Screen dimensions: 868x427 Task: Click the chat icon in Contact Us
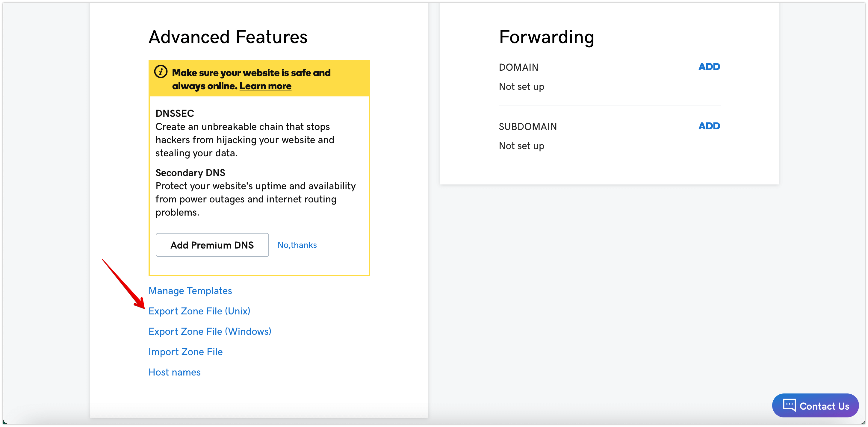point(789,405)
